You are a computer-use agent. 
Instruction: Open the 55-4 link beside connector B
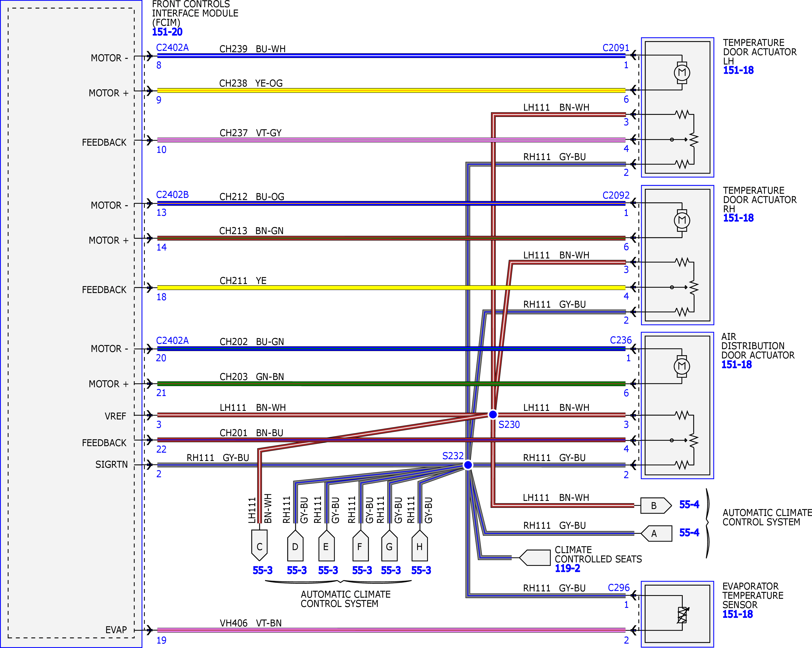pos(689,505)
